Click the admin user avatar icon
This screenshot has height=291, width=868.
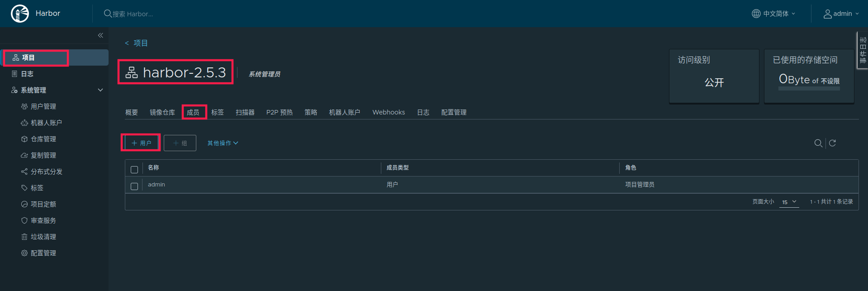tap(827, 14)
